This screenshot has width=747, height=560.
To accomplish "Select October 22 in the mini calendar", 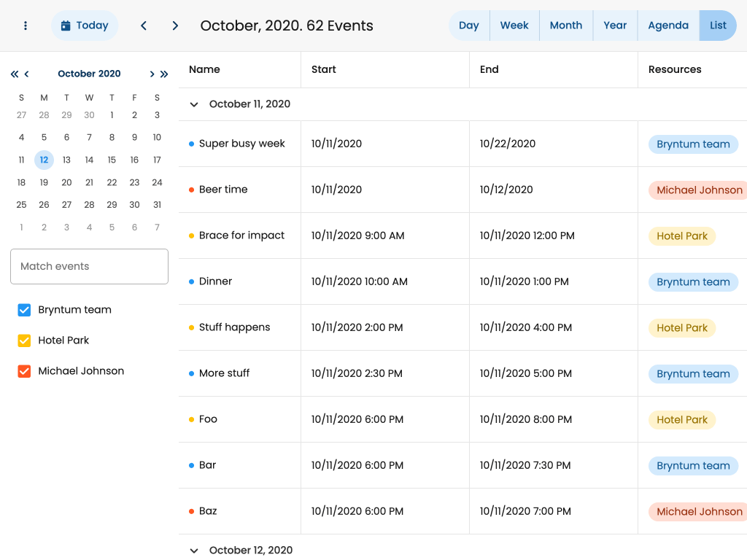I will click(x=112, y=182).
